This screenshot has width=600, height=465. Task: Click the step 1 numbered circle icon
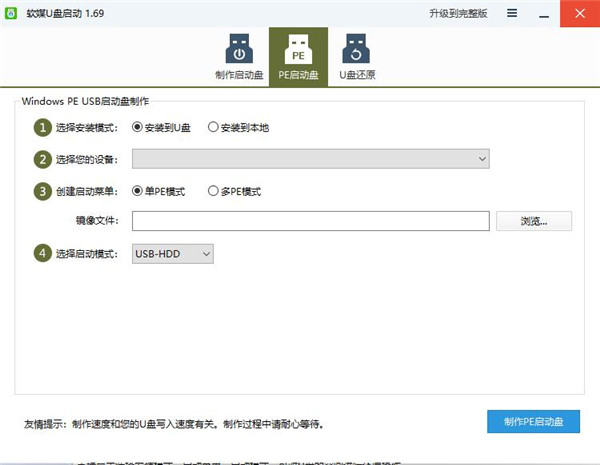point(42,127)
